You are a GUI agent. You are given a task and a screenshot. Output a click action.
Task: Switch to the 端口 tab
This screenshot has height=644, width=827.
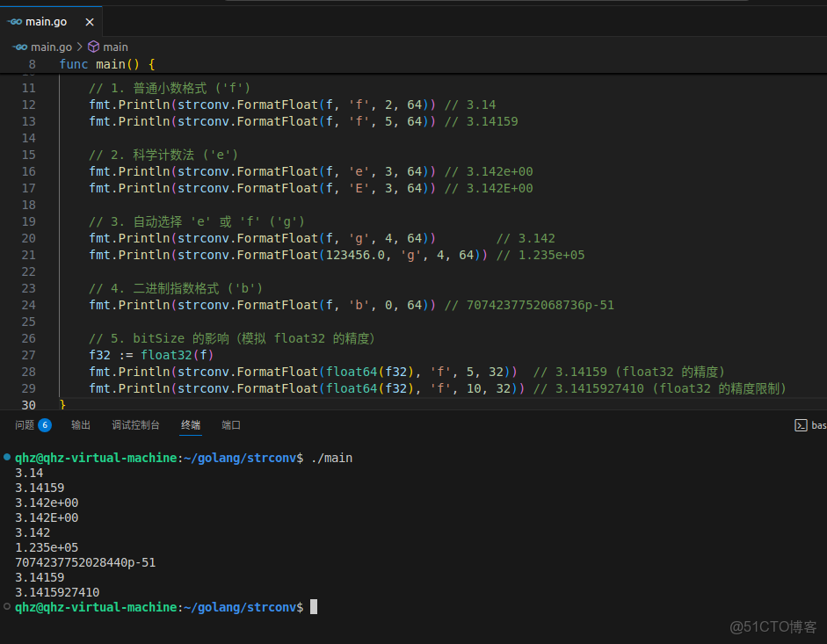coord(231,425)
